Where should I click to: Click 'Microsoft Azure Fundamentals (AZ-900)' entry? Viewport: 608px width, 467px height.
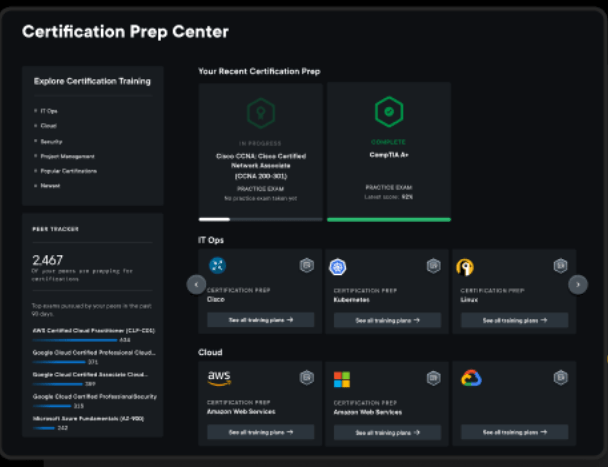(x=88, y=419)
